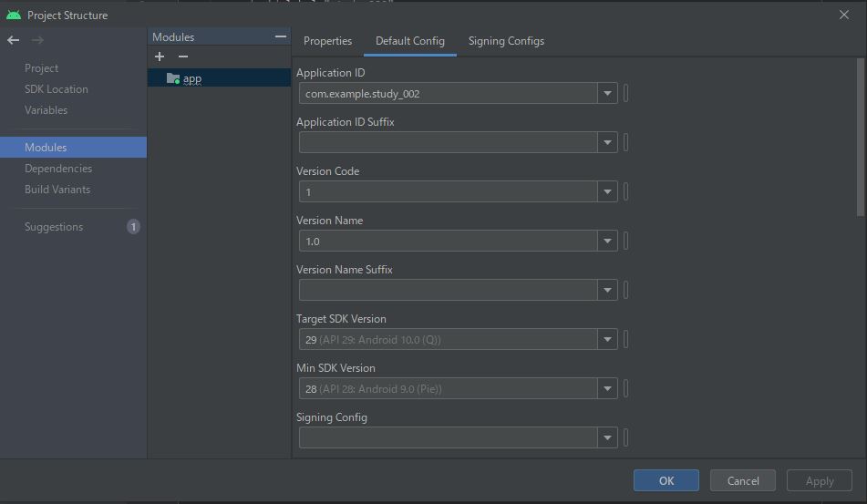Open the Application ID dropdown
This screenshot has width=867, height=504.
[x=607, y=93]
